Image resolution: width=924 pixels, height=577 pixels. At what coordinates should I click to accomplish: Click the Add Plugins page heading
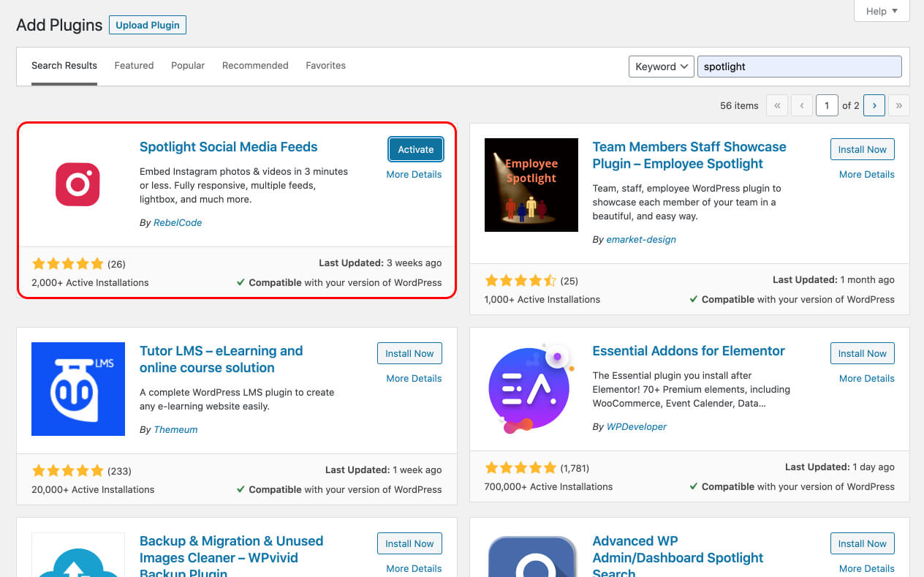(59, 25)
